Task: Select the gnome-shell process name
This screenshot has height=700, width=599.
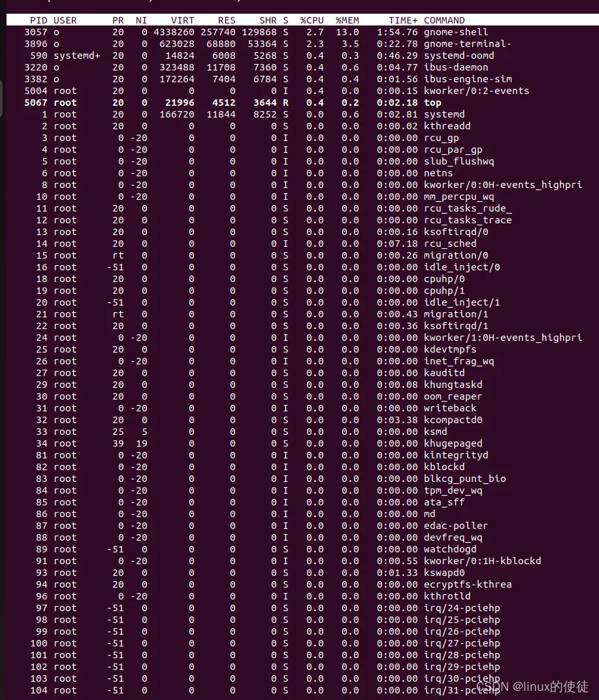Action: [x=456, y=32]
